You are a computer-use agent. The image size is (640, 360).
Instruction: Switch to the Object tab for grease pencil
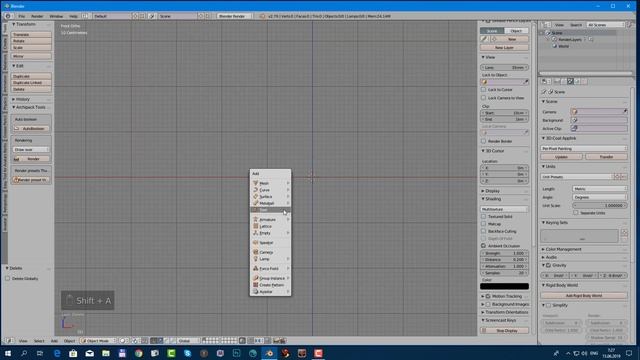(x=516, y=31)
